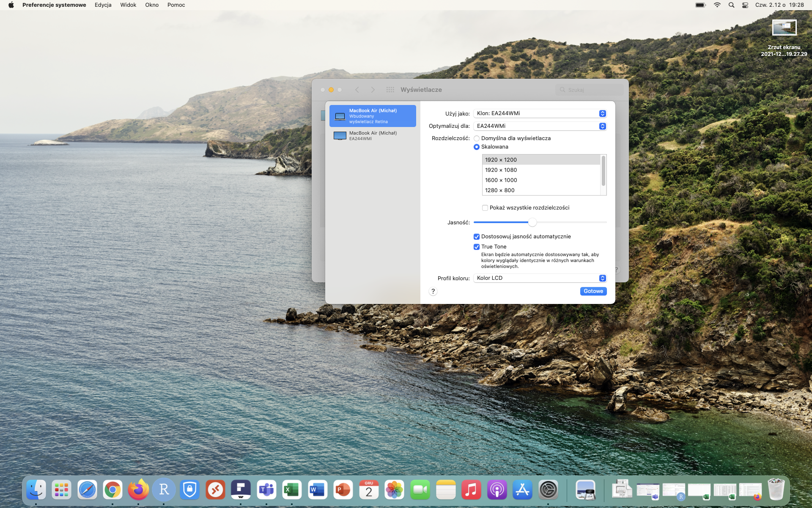The width and height of the screenshot is (812, 508).
Task: Launch Microsoft Teams from the Dock
Action: click(266, 490)
